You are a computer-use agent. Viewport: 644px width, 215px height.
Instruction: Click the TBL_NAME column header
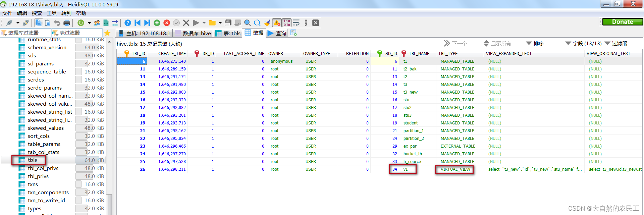[x=418, y=54]
